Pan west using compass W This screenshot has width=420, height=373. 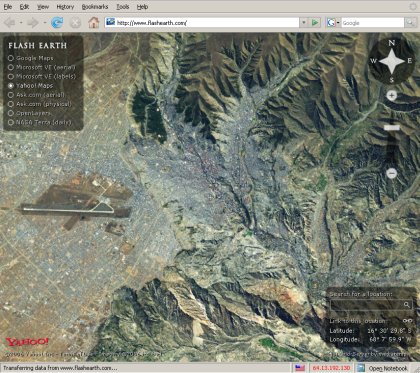[x=373, y=61]
